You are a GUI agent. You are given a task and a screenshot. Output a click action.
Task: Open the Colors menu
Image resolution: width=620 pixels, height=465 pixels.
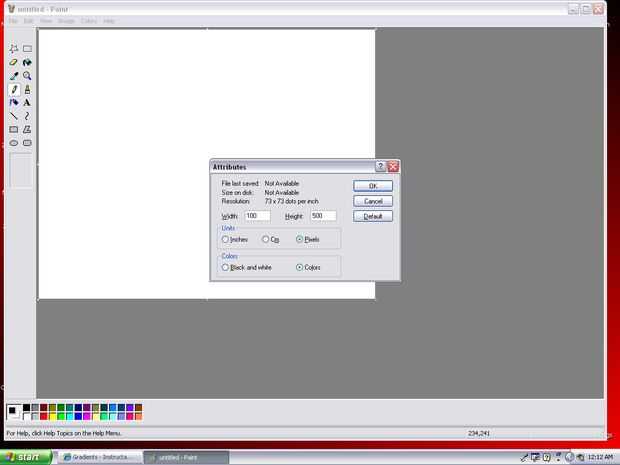tap(89, 21)
